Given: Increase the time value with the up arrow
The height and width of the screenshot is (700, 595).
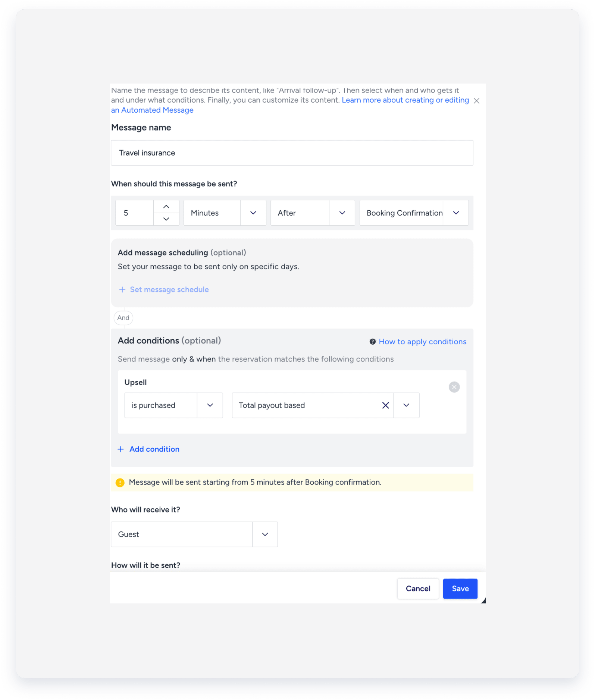Looking at the screenshot, I should coord(166,207).
